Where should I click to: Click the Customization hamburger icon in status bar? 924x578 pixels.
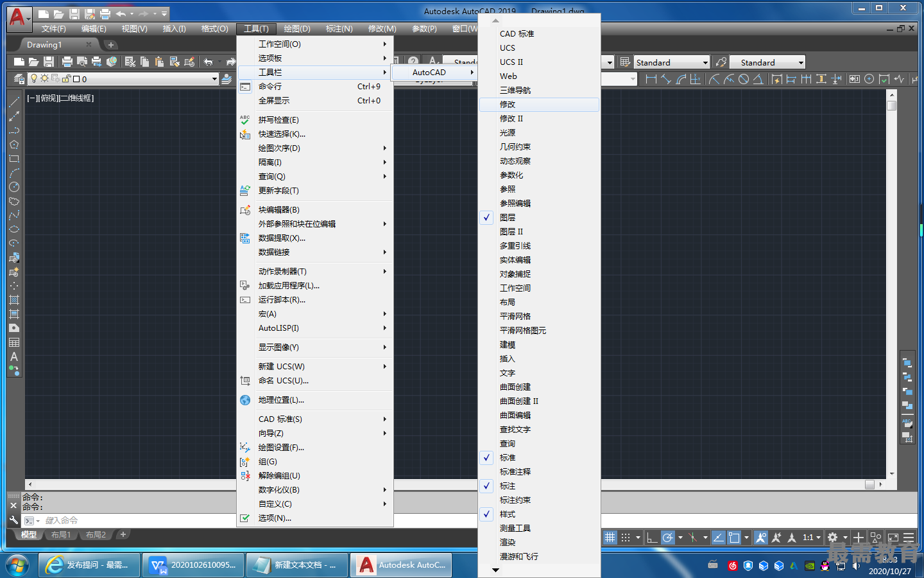(x=909, y=537)
